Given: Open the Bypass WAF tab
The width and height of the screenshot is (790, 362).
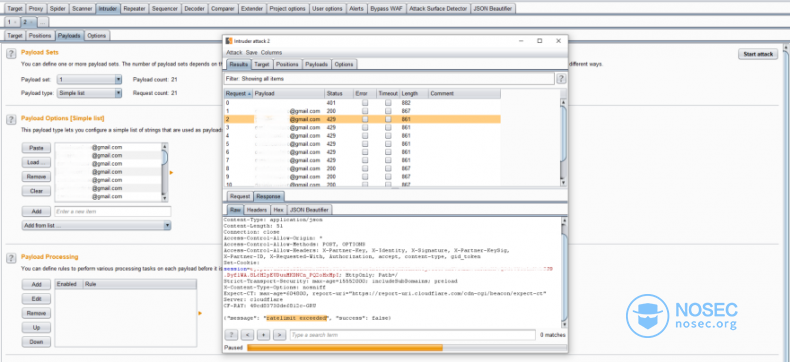Looking at the screenshot, I should click(386, 9).
